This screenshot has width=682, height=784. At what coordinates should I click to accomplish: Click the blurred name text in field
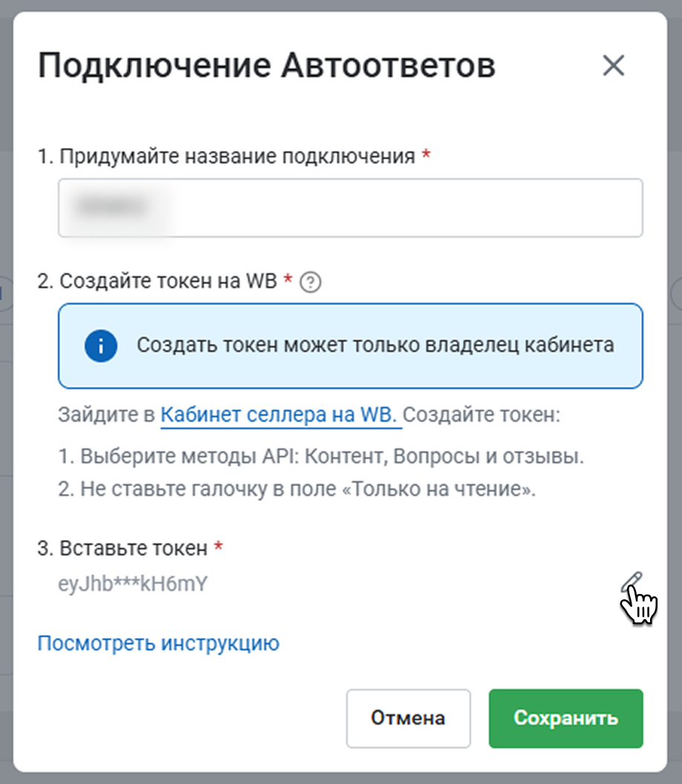click(x=111, y=206)
